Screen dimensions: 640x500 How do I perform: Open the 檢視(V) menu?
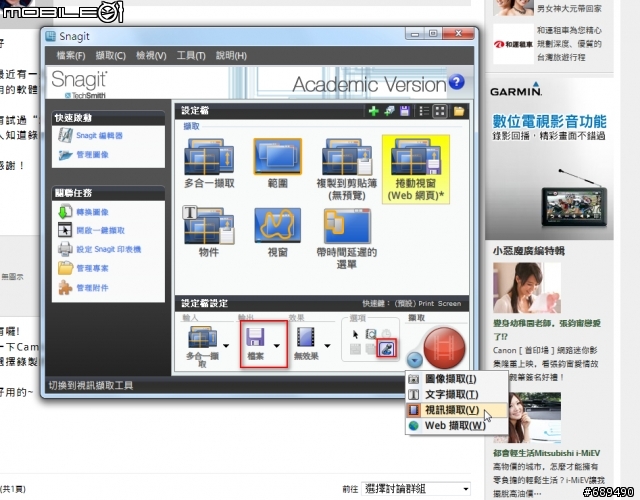pyautogui.click(x=151, y=56)
